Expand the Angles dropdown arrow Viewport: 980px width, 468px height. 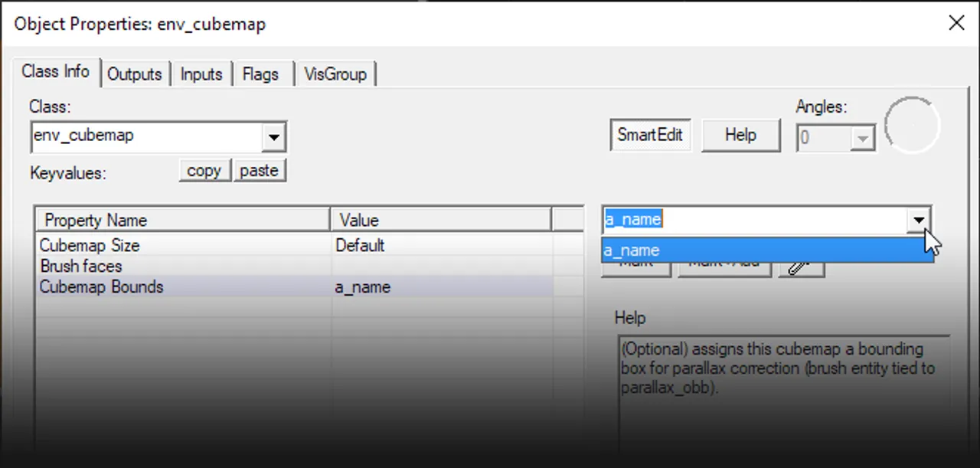pyautogui.click(x=863, y=139)
